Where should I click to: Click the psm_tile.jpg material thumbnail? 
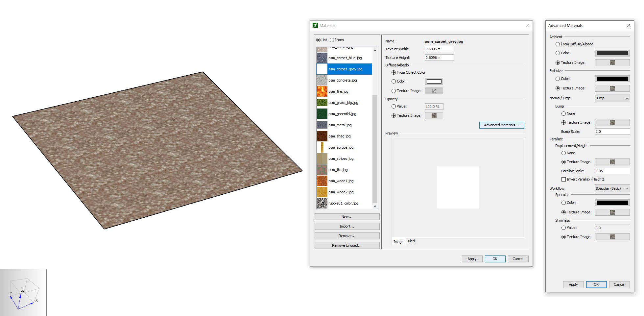point(322,170)
